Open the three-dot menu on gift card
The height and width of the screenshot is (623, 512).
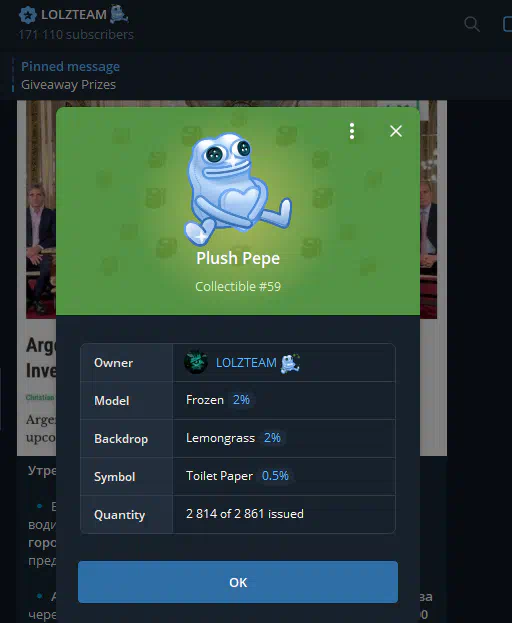click(x=352, y=131)
